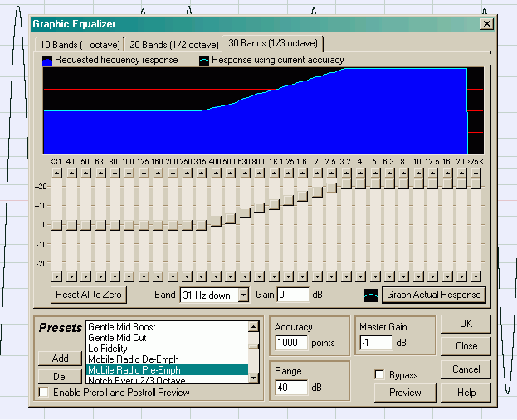Close the Graphic Equalizer dialog with X

coord(487,24)
